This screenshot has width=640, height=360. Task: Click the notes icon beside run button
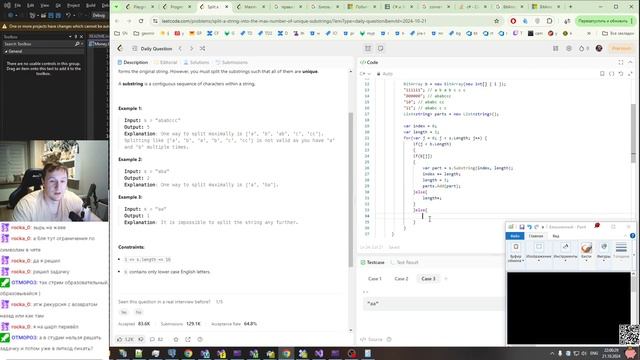[x=380, y=49]
